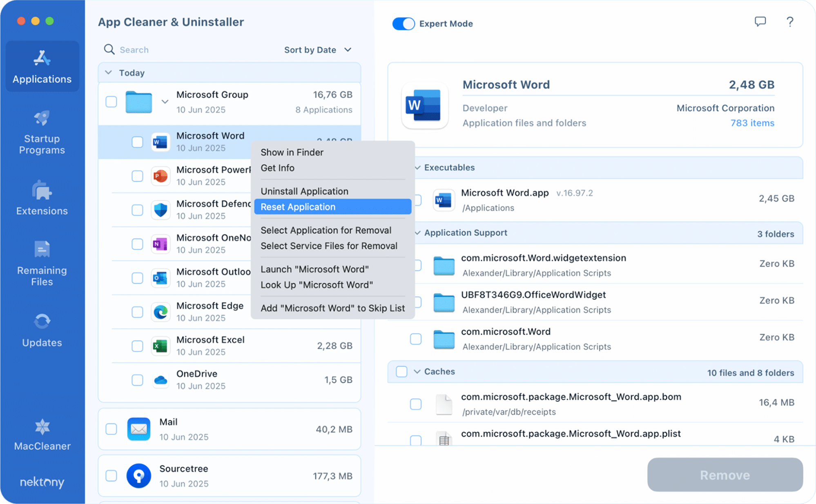This screenshot has width=816, height=504.
Task: Click large Word icon in details header
Action: [x=425, y=105]
